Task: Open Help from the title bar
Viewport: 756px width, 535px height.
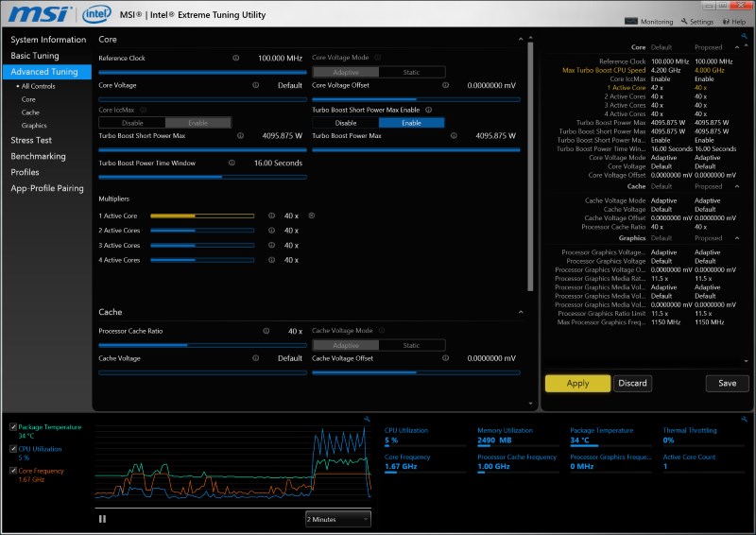Action: tap(734, 22)
